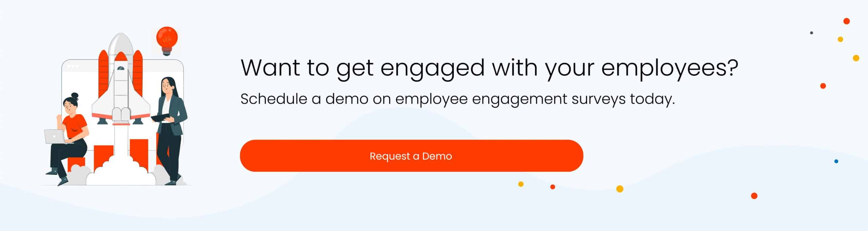Click the Request a Demo button
The width and height of the screenshot is (868, 231).
(x=411, y=156)
